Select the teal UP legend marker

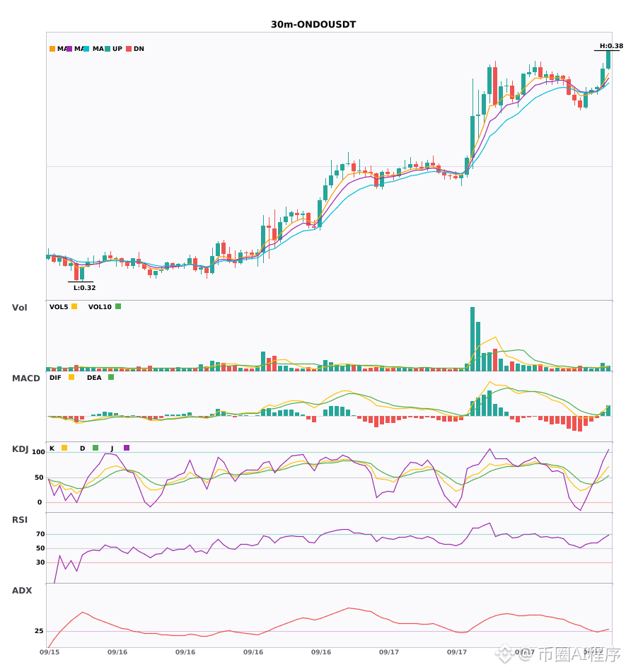(108, 49)
